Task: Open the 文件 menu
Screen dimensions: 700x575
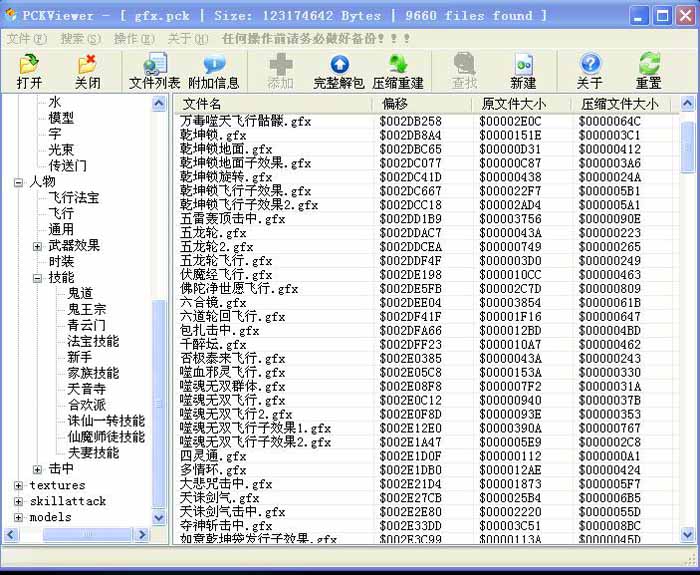Action: tap(26, 38)
